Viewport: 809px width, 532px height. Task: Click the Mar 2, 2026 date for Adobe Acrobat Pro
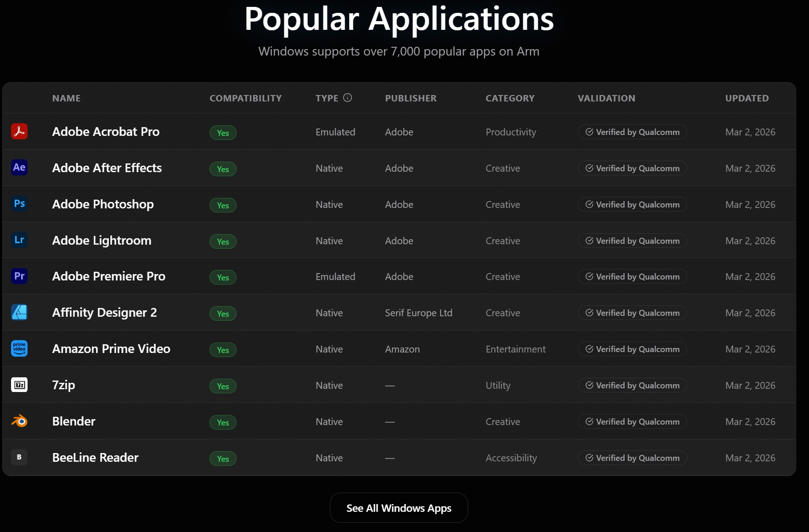[x=750, y=132]
